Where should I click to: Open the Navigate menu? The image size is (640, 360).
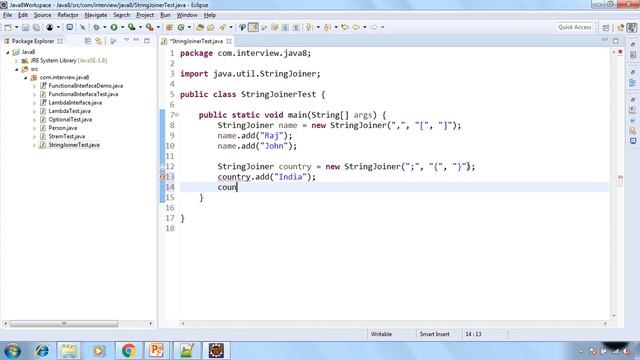tap(96, 15)
